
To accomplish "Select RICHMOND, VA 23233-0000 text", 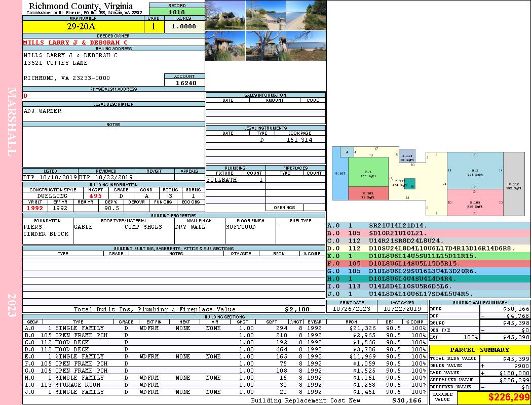I will pyautogui.click(x=67, y=78).
